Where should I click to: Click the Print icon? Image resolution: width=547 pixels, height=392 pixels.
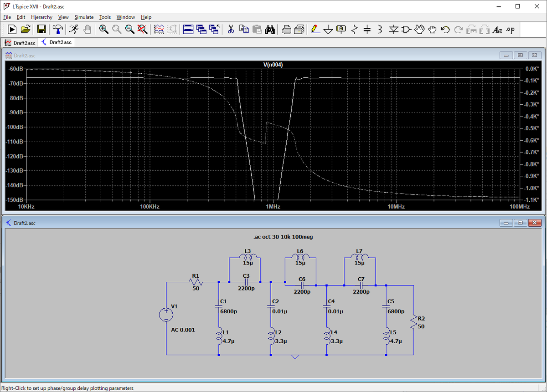tap(299, 29)
